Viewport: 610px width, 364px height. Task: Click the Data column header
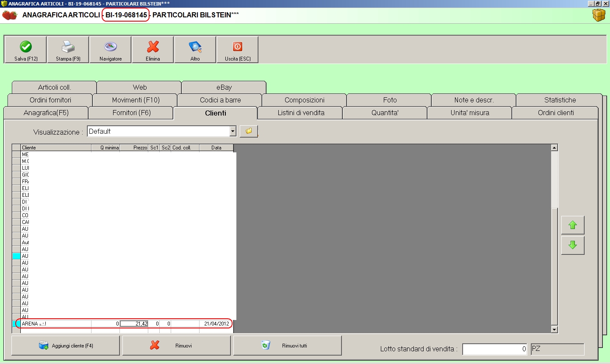pos(216,148)
